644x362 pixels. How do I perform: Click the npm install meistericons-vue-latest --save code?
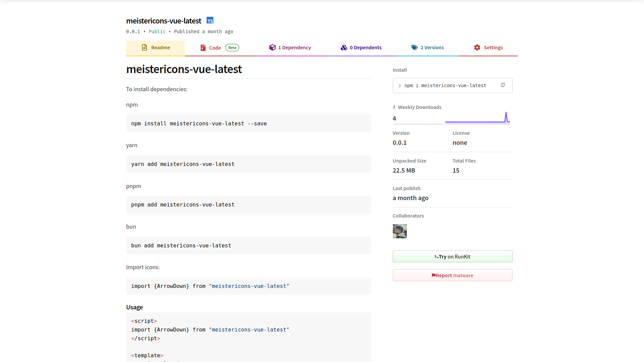pos(199,124)
